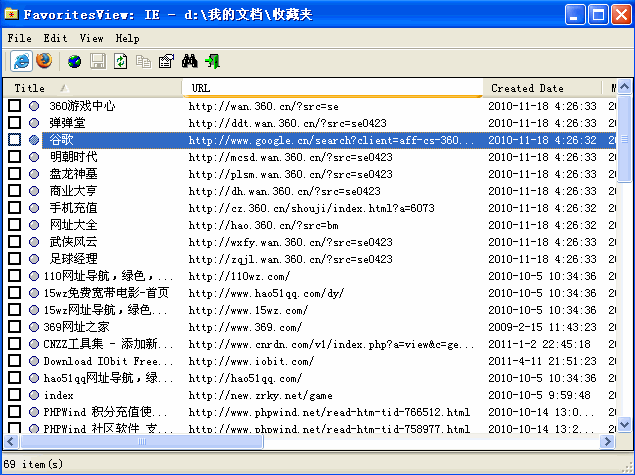Check the box for 360游戏中心

[x=15, y=106]
